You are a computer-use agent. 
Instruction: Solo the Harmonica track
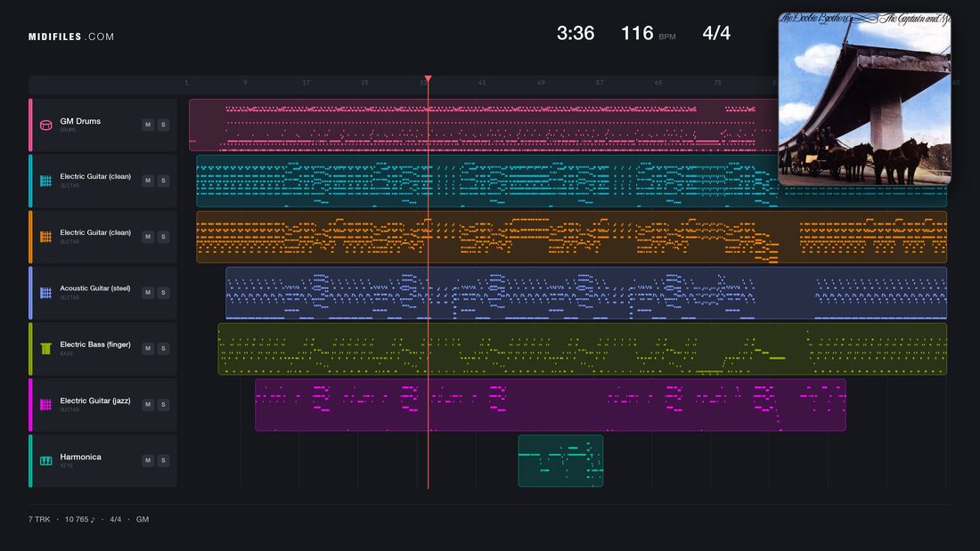[x=163, y=460]
